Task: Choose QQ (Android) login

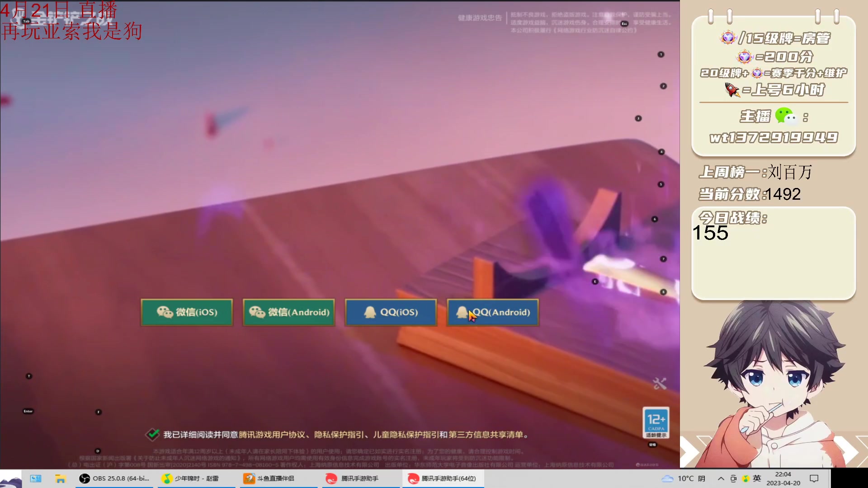Action: coord(493,312)
